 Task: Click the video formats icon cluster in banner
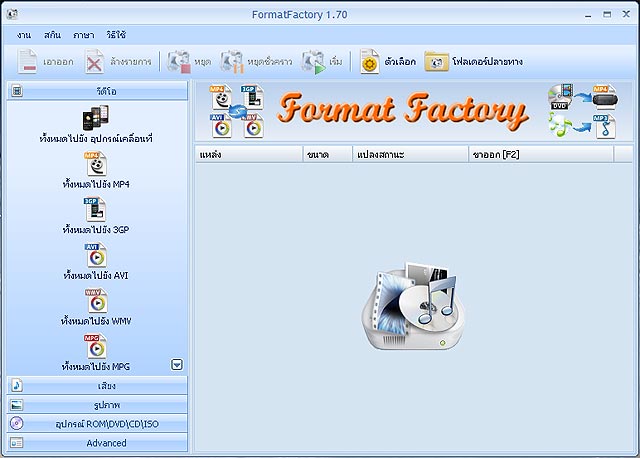pos(237,111)
